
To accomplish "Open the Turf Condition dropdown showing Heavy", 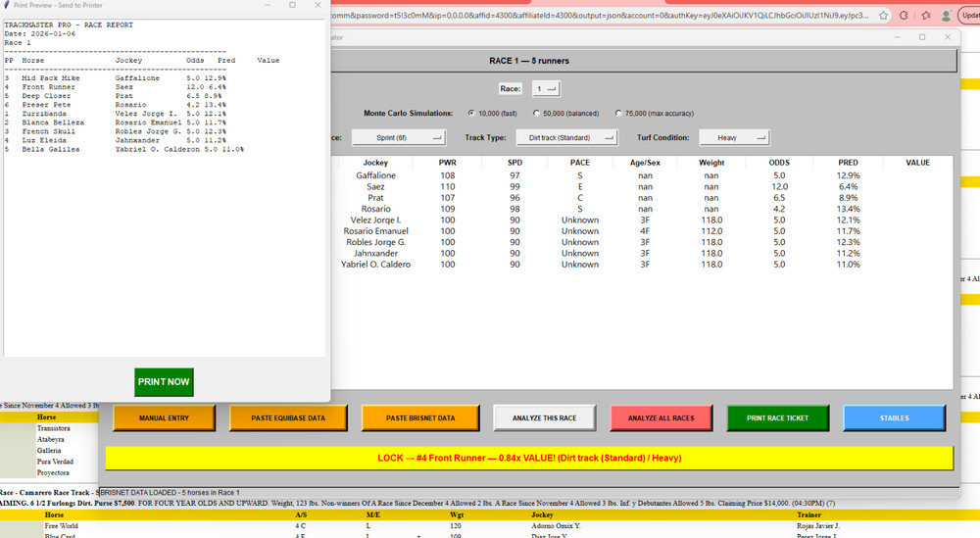I will click(x=735, y=138).
